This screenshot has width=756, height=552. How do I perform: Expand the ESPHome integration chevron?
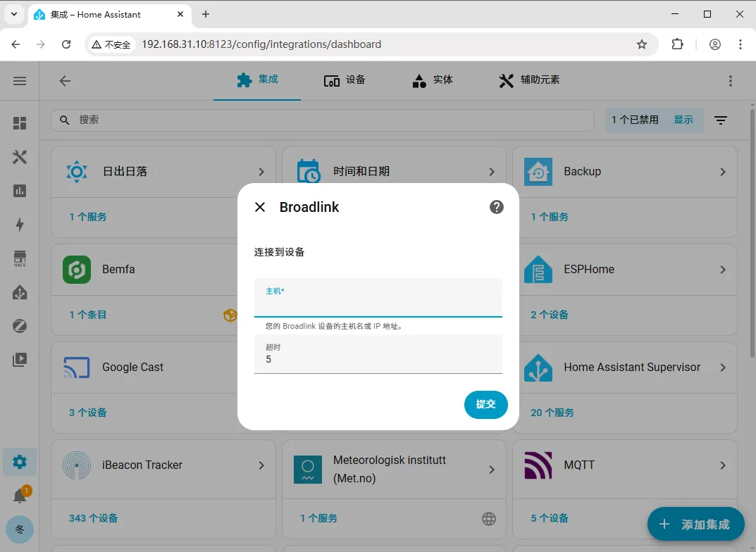[x=723, y=270]
